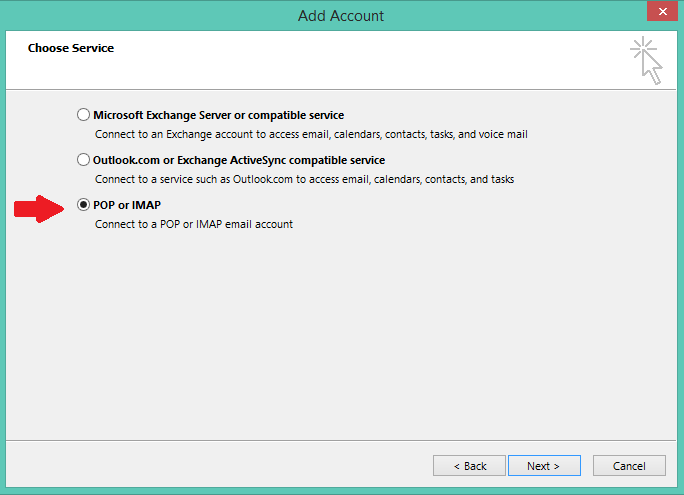This screenshot has height=495, width=684.
Task: Select Microsoft Exchange Server radio button
Action: tap(83, 115)
